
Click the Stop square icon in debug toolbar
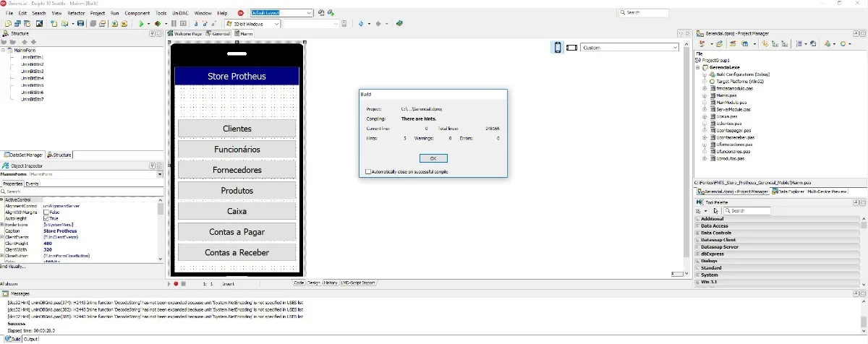click(183, 23)
